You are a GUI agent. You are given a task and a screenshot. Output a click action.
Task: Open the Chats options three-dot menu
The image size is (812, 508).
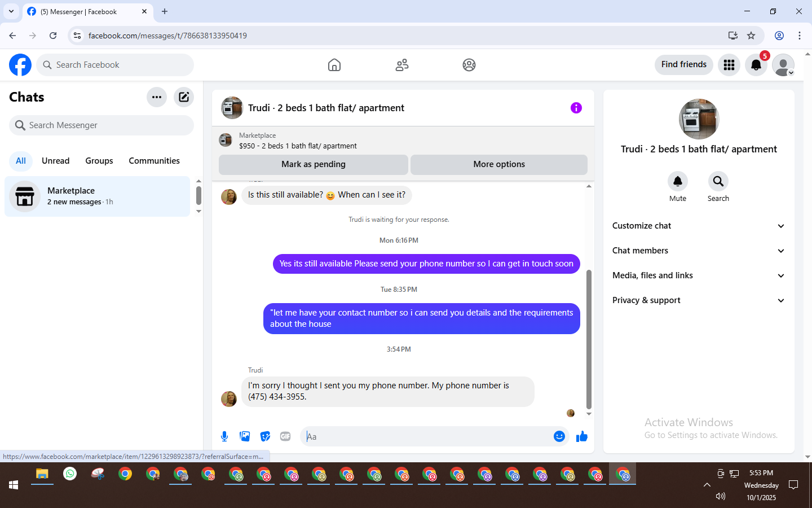(157, 97)
